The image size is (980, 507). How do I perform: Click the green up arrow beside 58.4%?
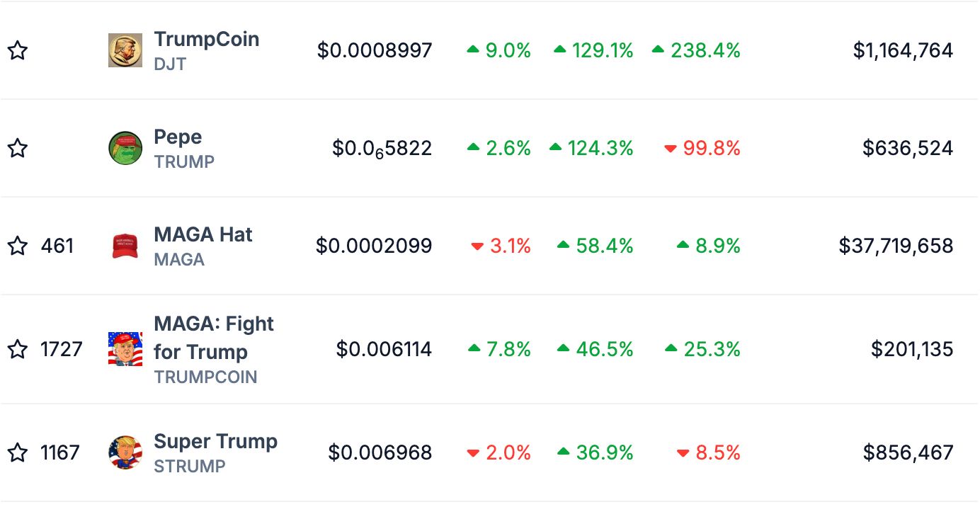point(564,246)
